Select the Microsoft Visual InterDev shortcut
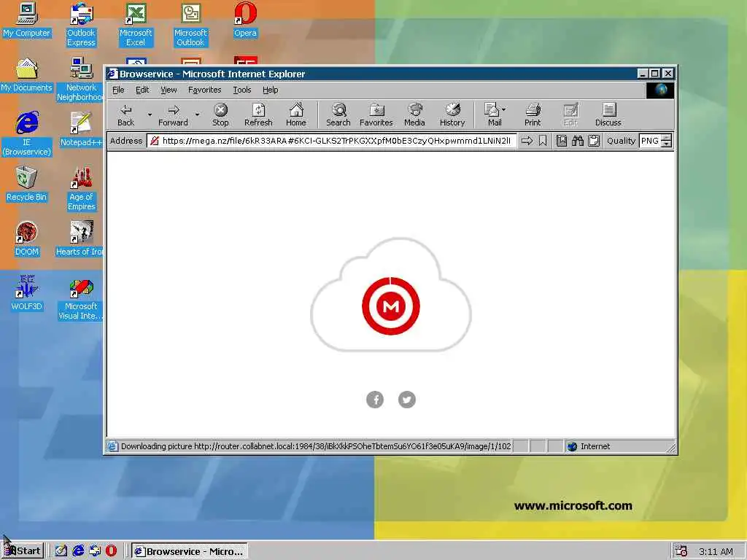The image size is (747, 560). (x=80, y=298)
